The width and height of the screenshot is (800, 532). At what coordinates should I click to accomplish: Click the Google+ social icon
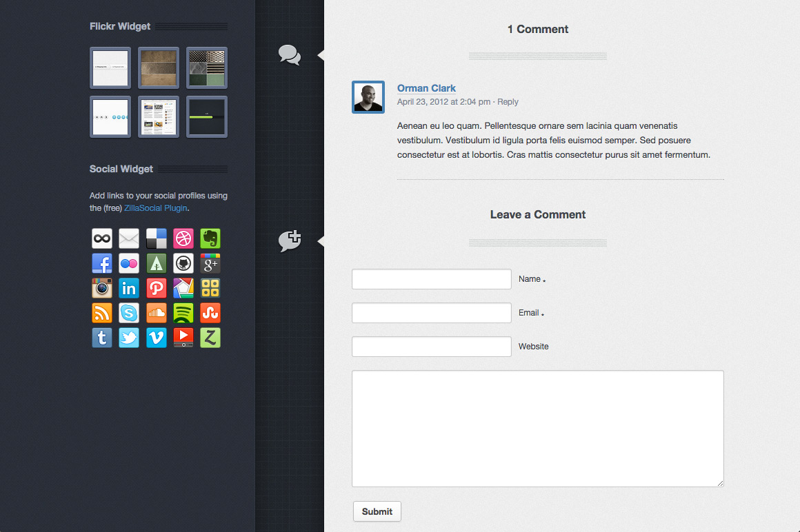click(x=210, y=263)
